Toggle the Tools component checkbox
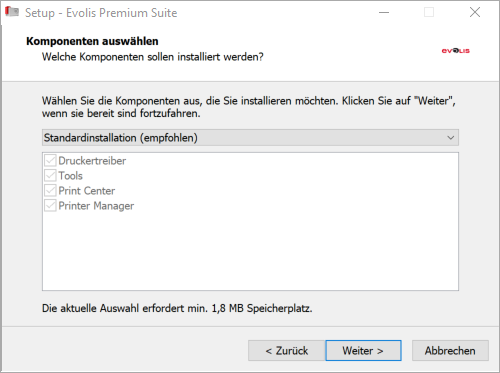The width and height of the screenshot is (500, 373). pos(50,176)
